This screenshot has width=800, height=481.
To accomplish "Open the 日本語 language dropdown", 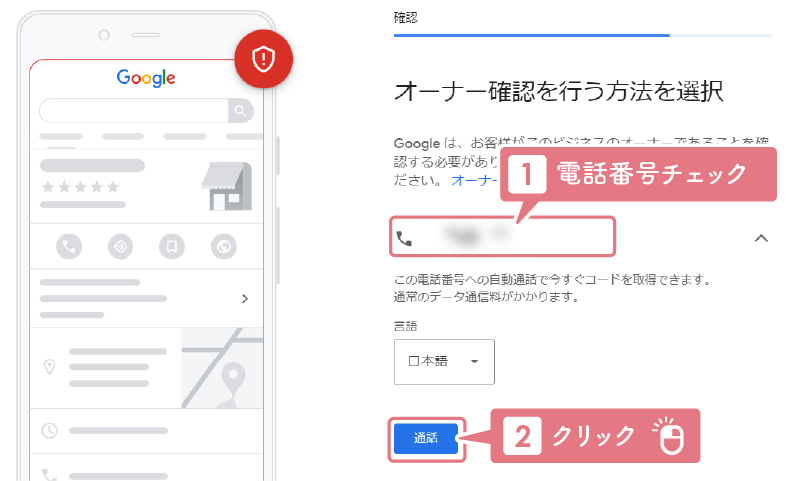I will [x=444, y=362].
